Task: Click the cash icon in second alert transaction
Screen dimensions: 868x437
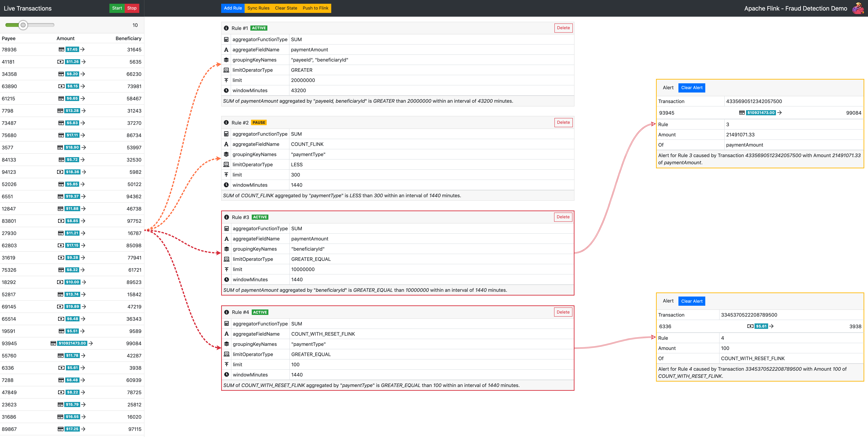Action: (750, 326)
